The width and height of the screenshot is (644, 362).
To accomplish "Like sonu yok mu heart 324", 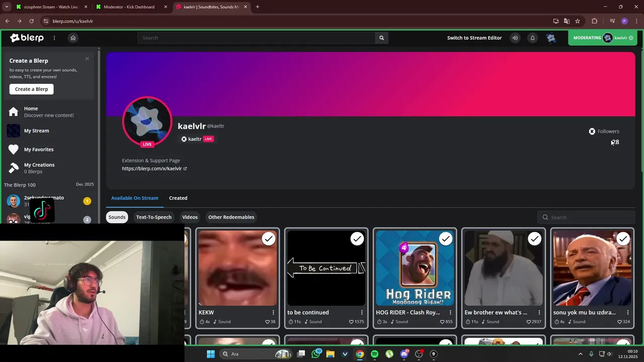I will [624, 322].
